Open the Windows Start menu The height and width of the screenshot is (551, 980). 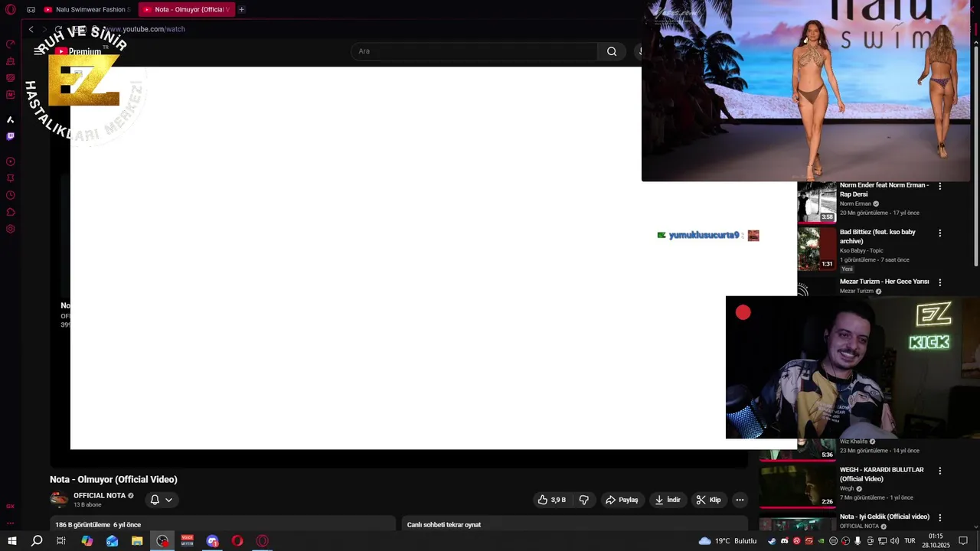pyautogui.click(x=12, y=541)
